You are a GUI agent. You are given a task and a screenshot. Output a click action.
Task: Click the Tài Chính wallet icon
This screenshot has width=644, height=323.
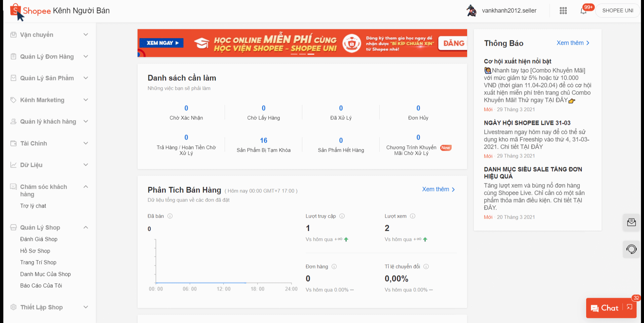(x=13, y=143)
